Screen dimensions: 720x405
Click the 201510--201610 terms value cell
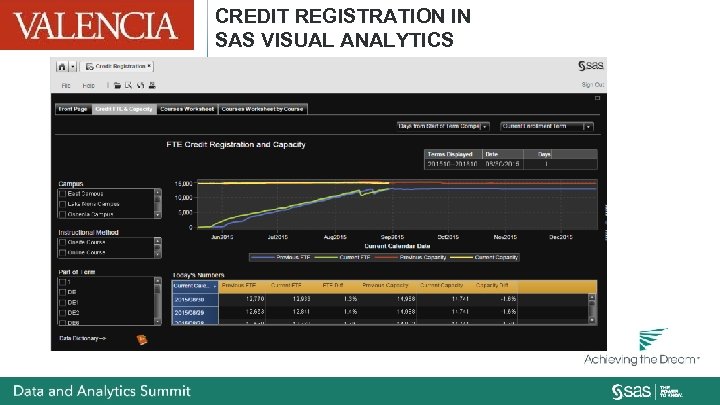coord(453,164)
